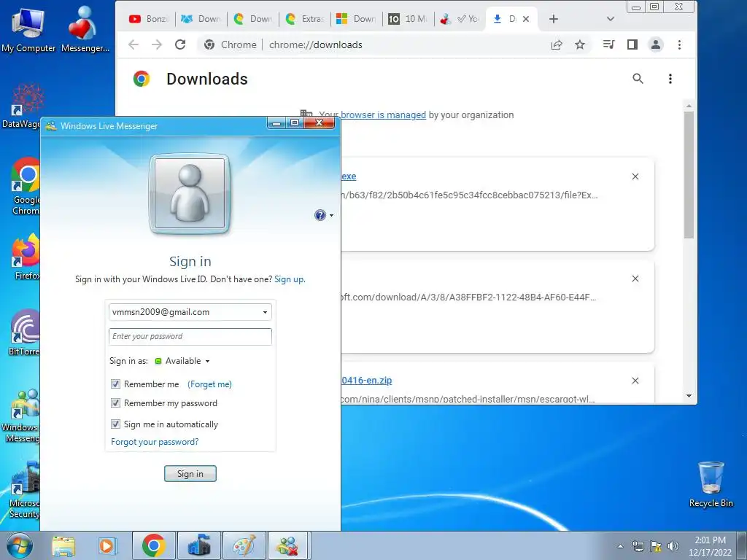Close the active Downloads tab
Screen dimensions: 747x560
tap(526, 19)
